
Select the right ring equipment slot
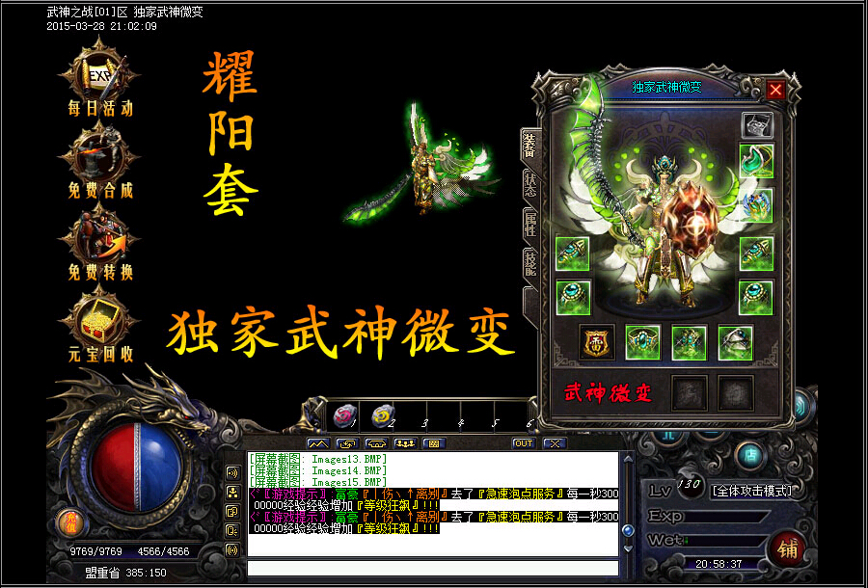(757, 298)
